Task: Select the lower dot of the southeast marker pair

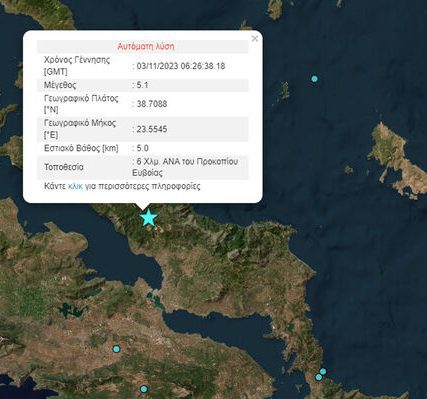Action: tap(319, 377)
